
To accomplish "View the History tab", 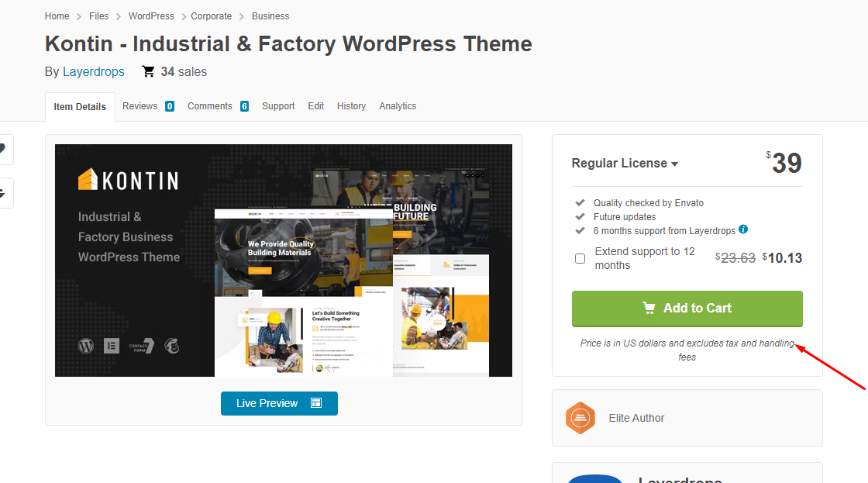I will [352, 106].
